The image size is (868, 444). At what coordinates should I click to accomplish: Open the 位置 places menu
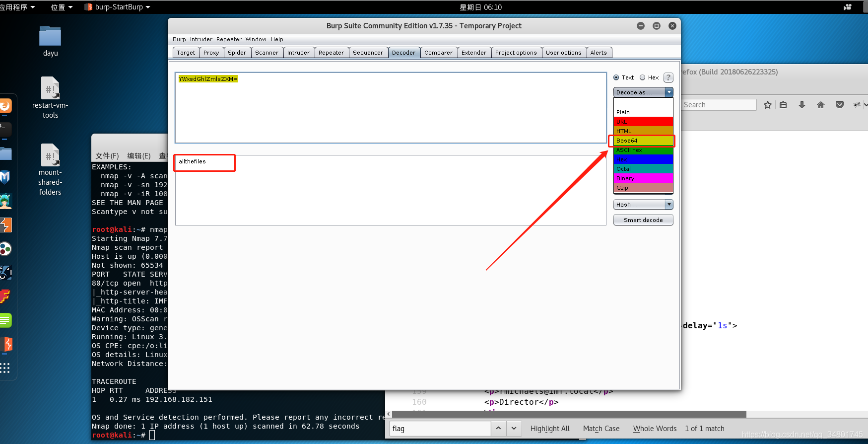pyautogui.click(x=62, y=7)
